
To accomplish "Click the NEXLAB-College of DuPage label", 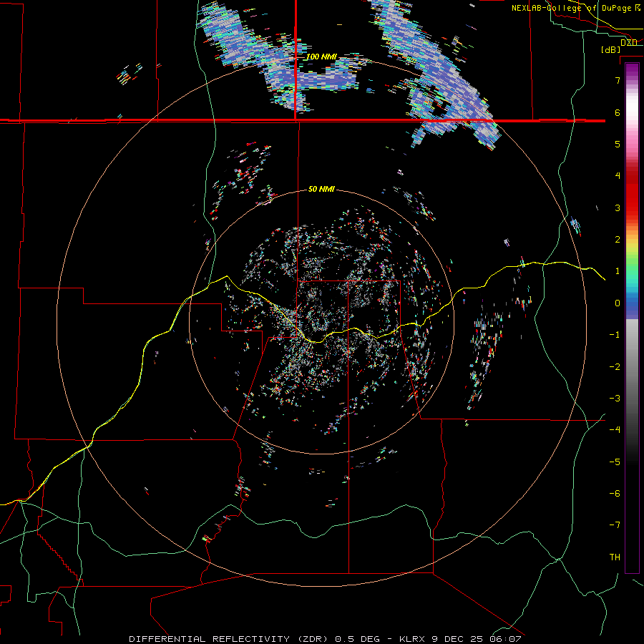I will [576, 8].
